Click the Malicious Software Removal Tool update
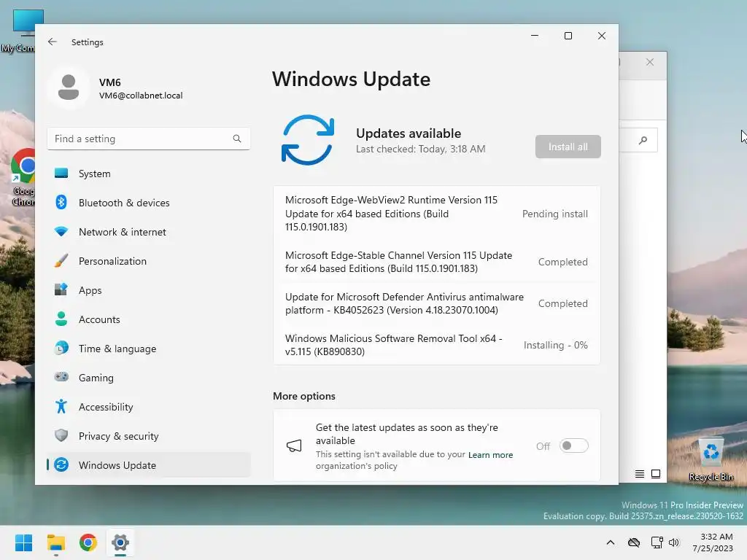Image resolution: width=747 pixels, height=560 pixels. point(436,345)
